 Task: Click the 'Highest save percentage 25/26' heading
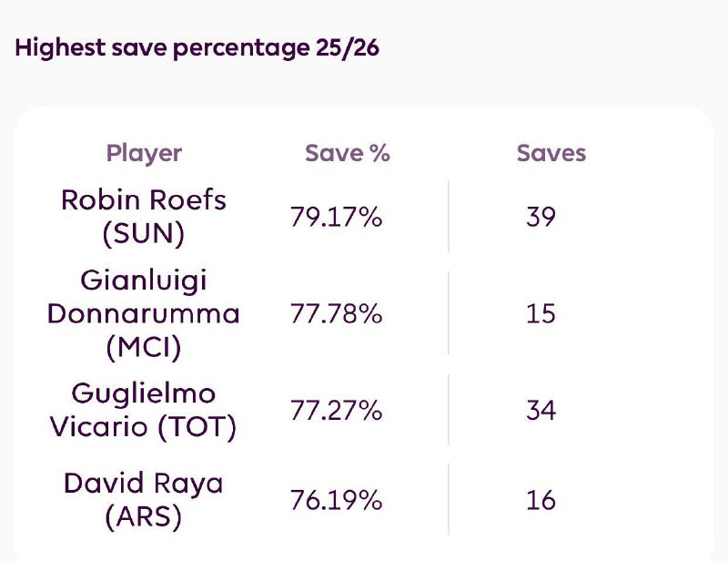click(197, 48)
